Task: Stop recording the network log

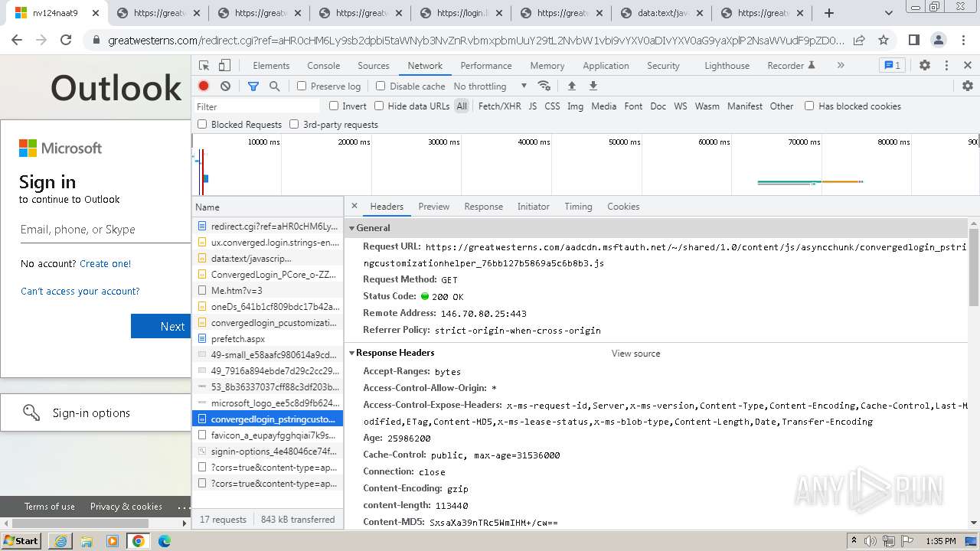Action: click(204, 86)
